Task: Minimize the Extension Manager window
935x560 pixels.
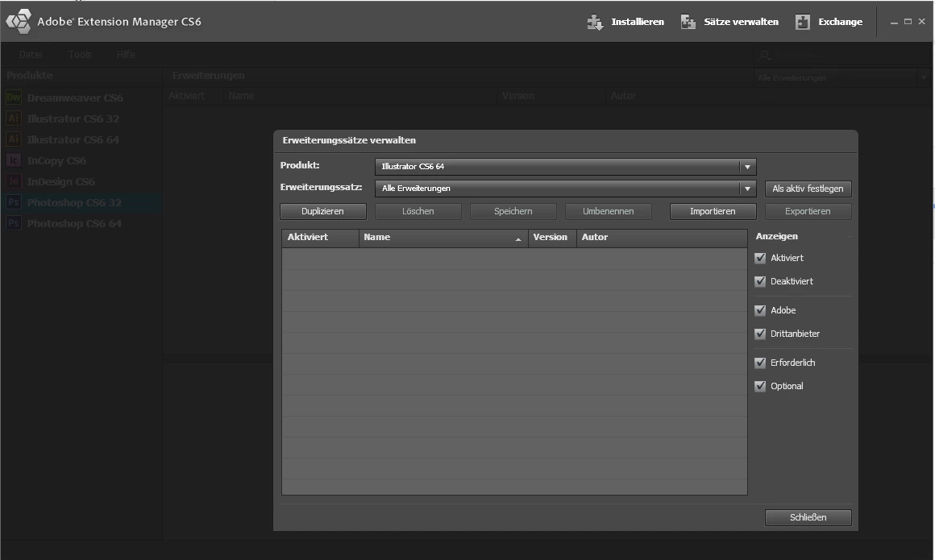Action: pyautogui.click(x=894, y=22)
